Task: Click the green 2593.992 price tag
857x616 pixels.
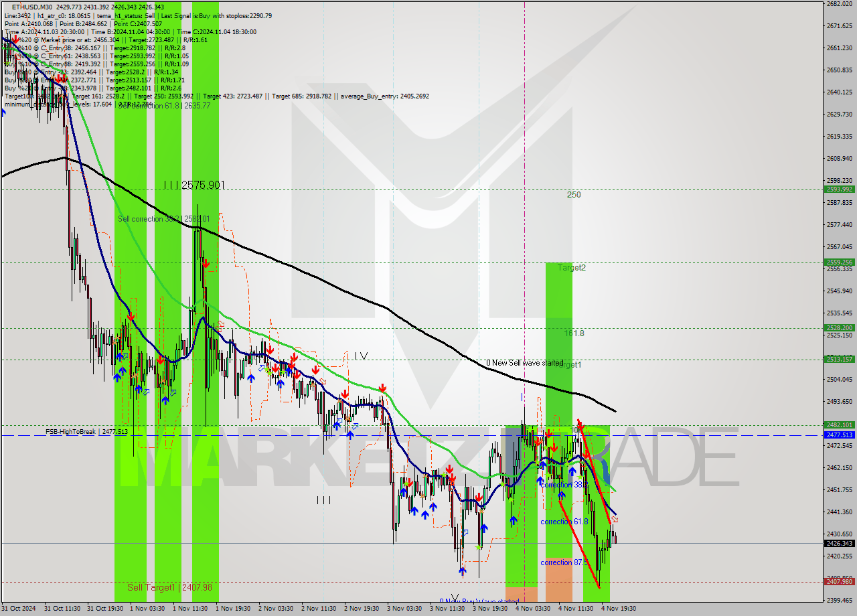Action: [x=839, y=189]
